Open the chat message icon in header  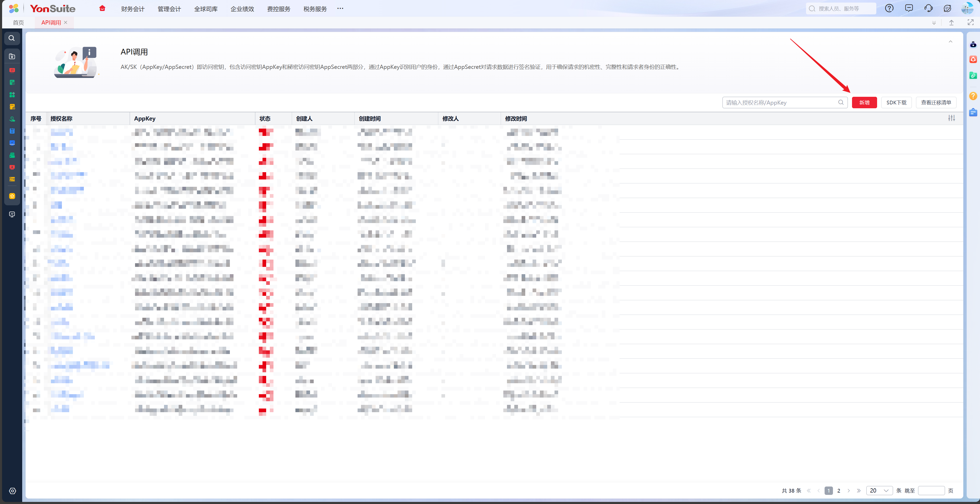pos(909,8)
